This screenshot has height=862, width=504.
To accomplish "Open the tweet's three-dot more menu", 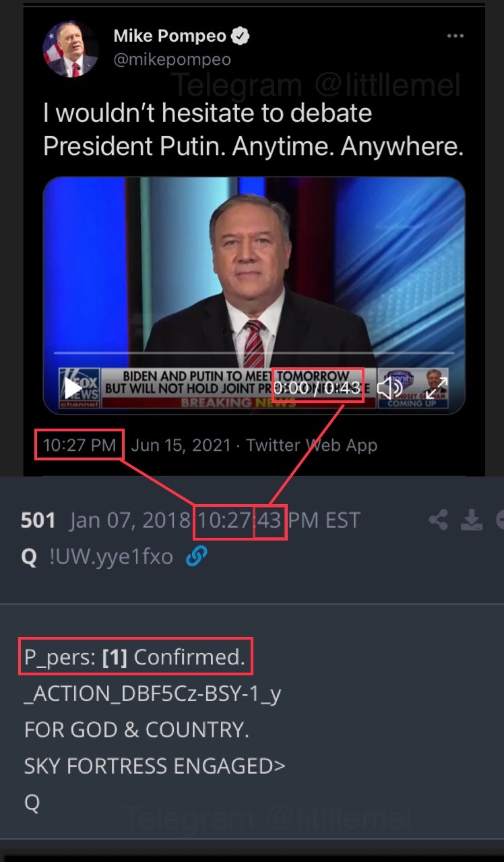I will pos(455,36).
